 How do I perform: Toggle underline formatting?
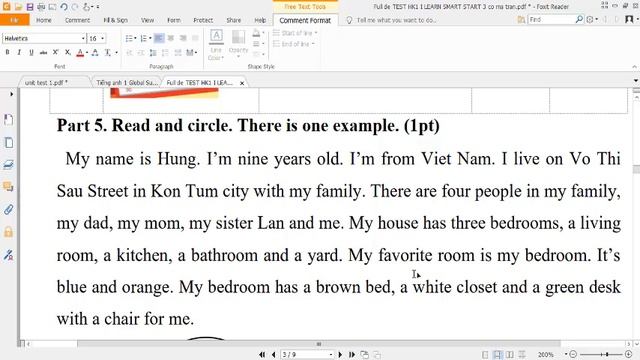pos(31,52)
